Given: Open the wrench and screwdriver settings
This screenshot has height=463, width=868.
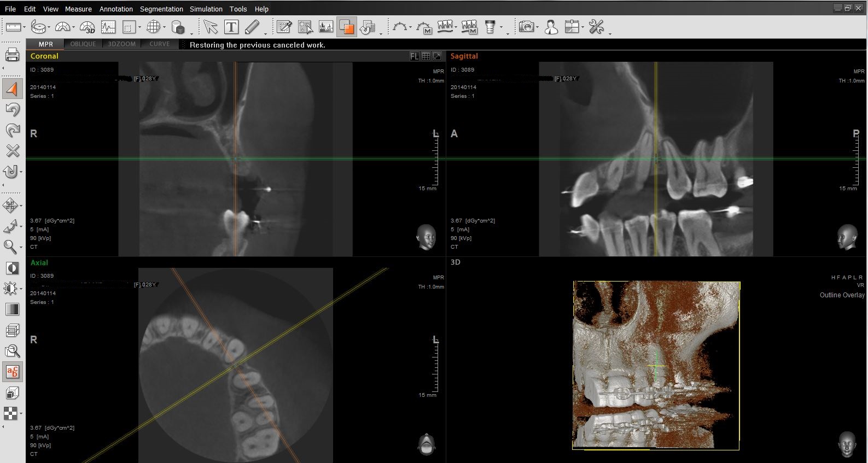Looking at the screenshot, I should coord(596,27).
